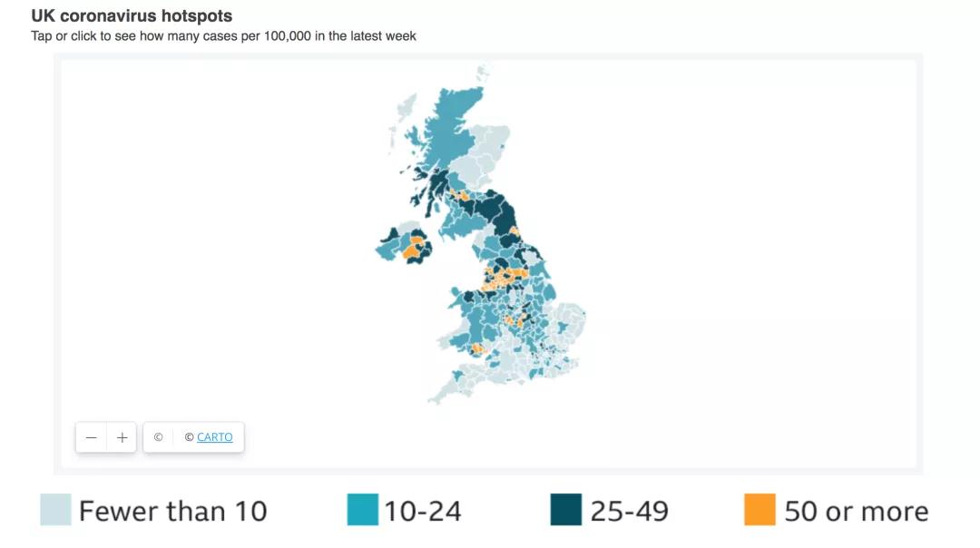Click the 'Fewer than 10' color swatch
The height and width of the screenshot is (548, 980).
[55, 510]
